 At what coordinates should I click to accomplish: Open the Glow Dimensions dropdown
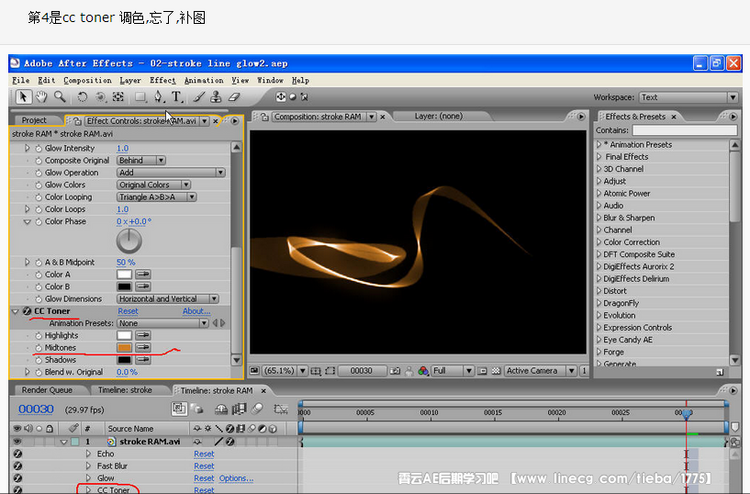(x=167, y=299)
